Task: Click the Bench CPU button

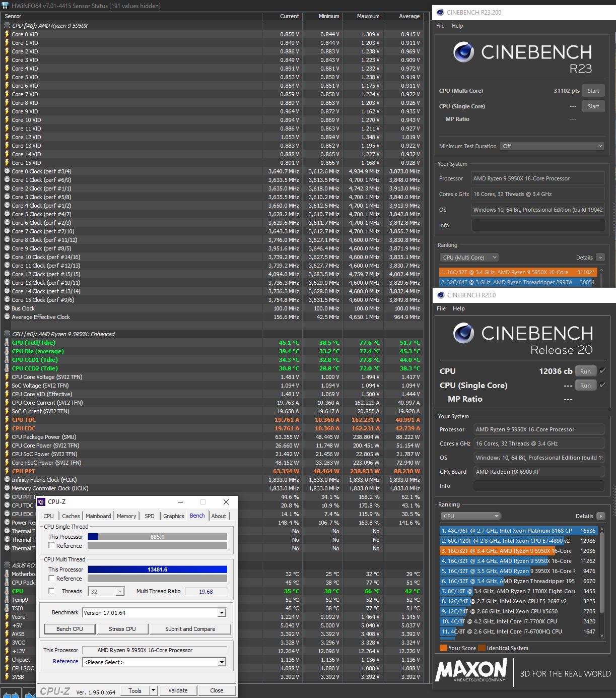Action: coord(70,629)
